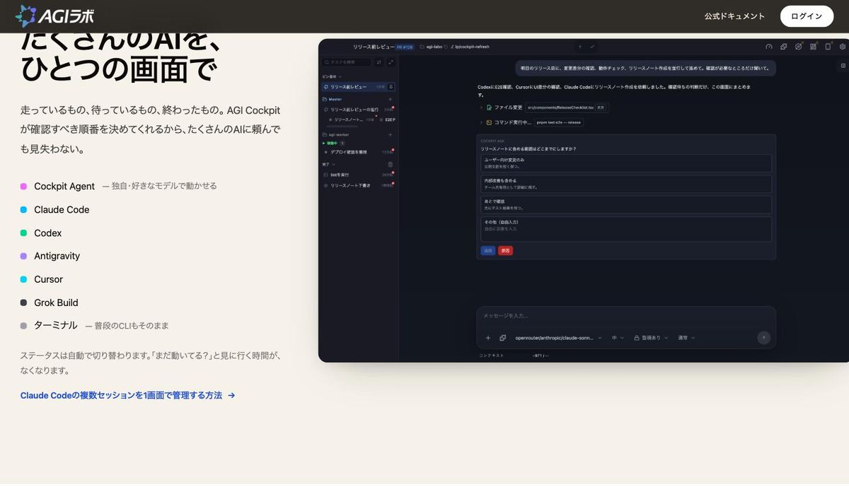This screenshot has height=504, width=849.
Task: Click the pink Cockpit Agent dot
Action: 23,187
